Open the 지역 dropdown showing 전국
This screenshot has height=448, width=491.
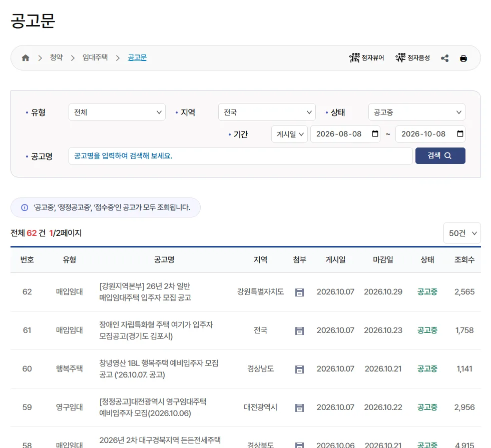click(267, 112)
